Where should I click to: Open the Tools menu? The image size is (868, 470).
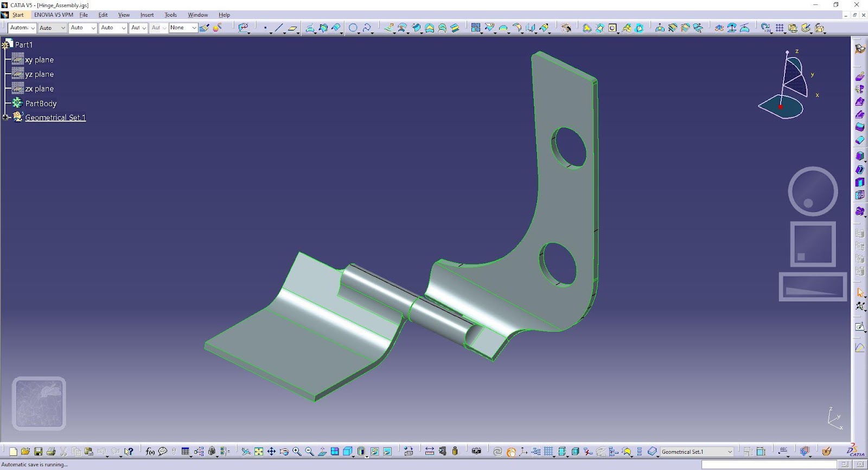[170, 15]
